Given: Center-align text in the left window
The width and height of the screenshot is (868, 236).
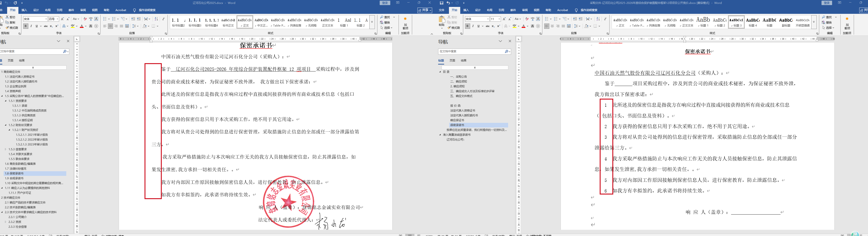Looking at the screenshot, I should click(110, 26).
